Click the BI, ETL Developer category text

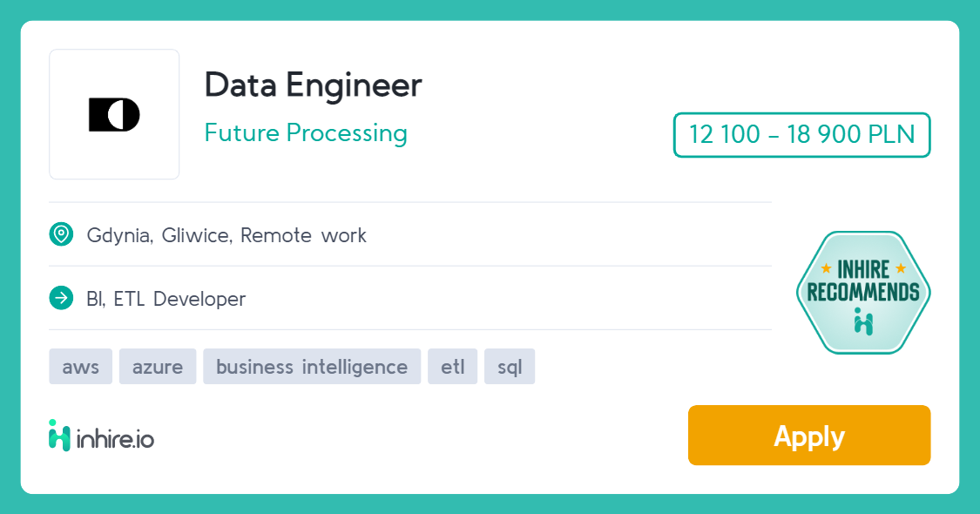pos(166,299)
